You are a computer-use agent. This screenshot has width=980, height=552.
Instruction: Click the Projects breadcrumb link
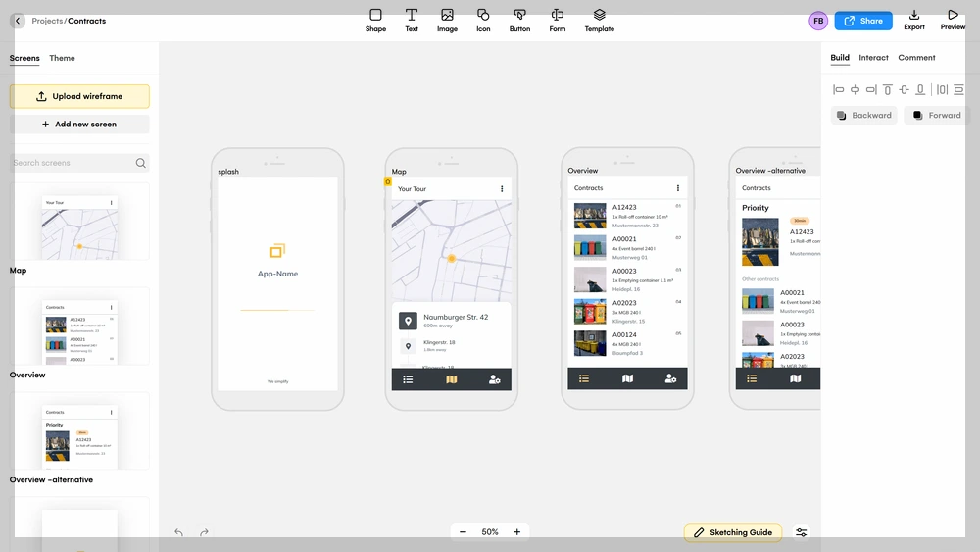pos(47,21)
